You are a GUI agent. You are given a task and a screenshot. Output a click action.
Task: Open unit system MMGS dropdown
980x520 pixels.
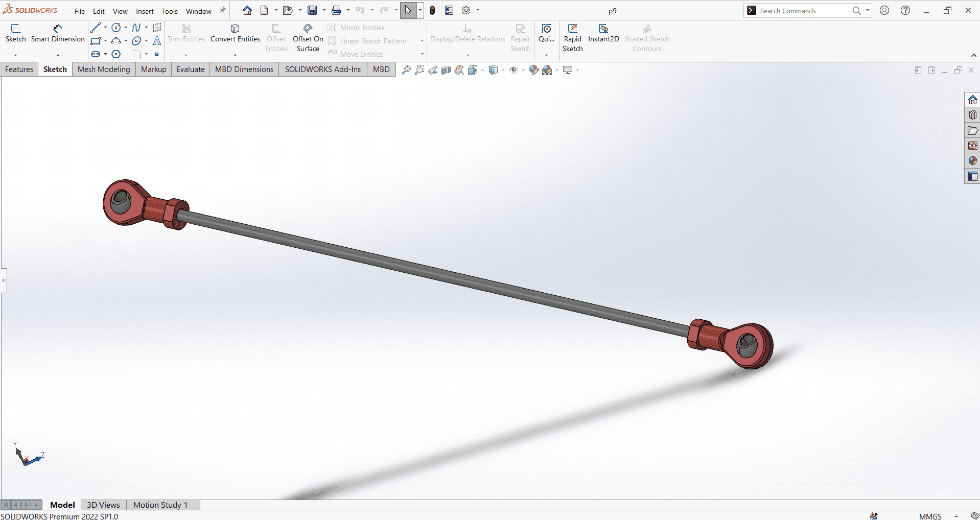tap(956, 516)
